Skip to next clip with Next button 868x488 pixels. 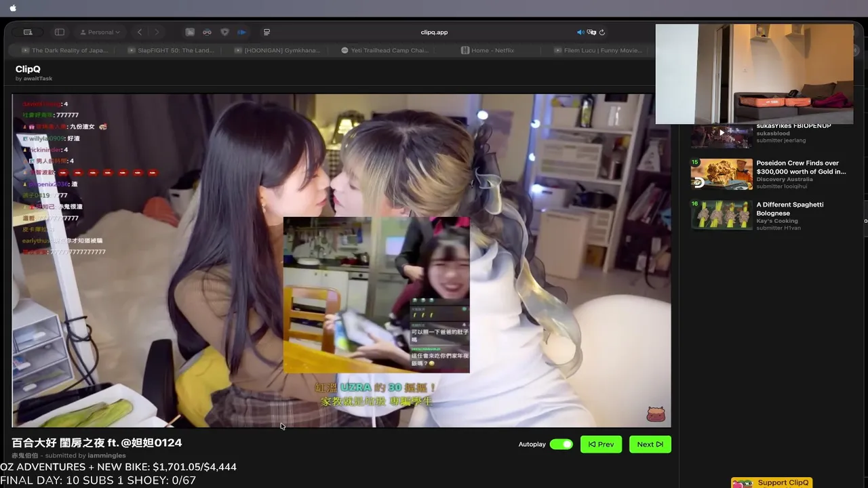(x=650, y=444)
